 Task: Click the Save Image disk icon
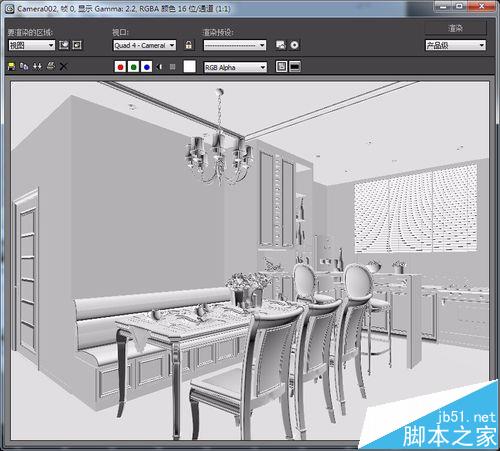[x=12, y=66]
